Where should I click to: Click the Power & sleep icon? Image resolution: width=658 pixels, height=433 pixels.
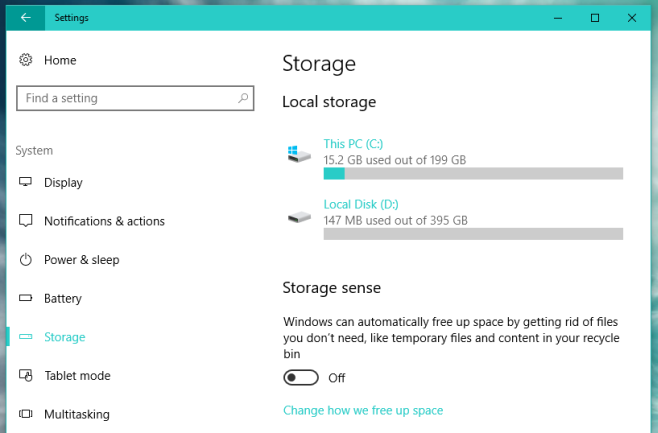click(x=25, y=259)
